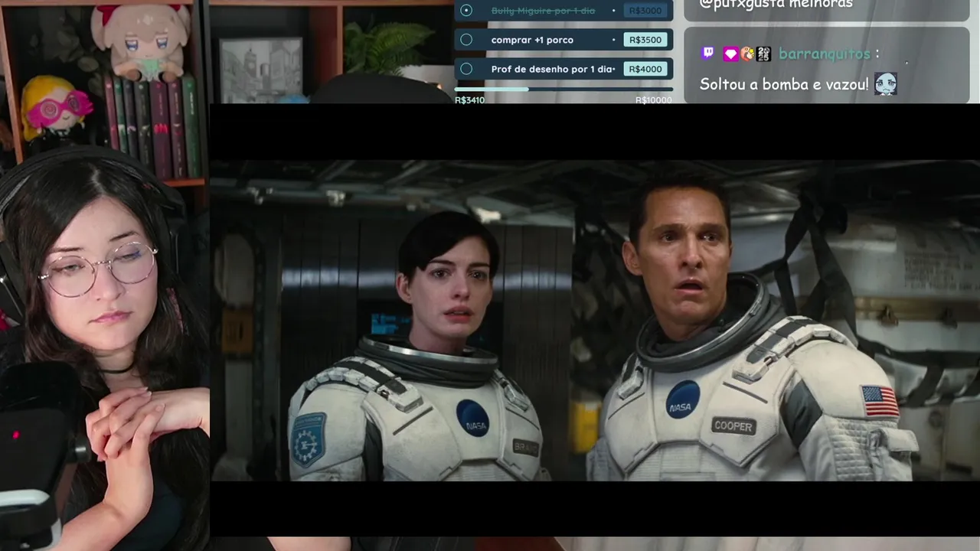
Task: Click the 'Bully Miguire por 1 dia' strikethrough text
Action: pos(543,11)
